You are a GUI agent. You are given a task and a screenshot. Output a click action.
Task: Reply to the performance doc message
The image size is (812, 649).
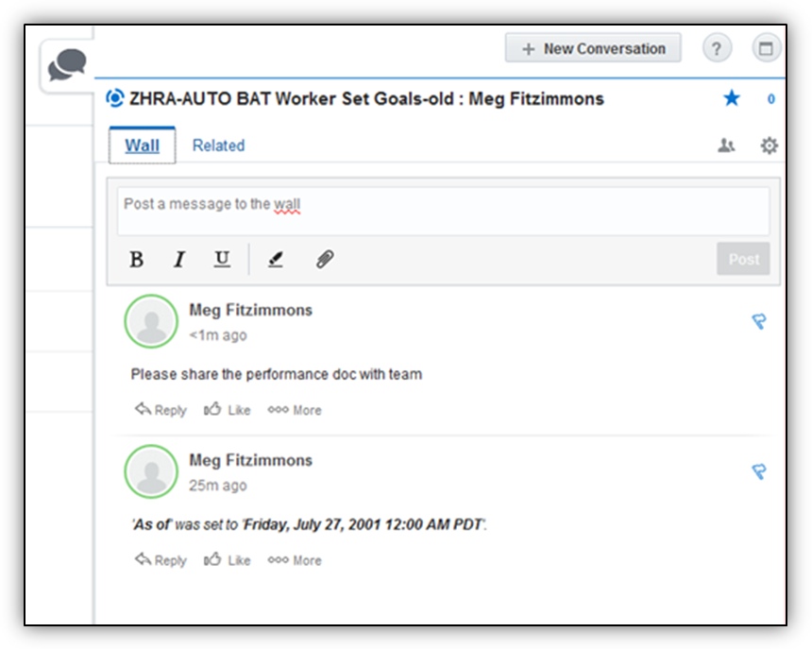[161, 410]
